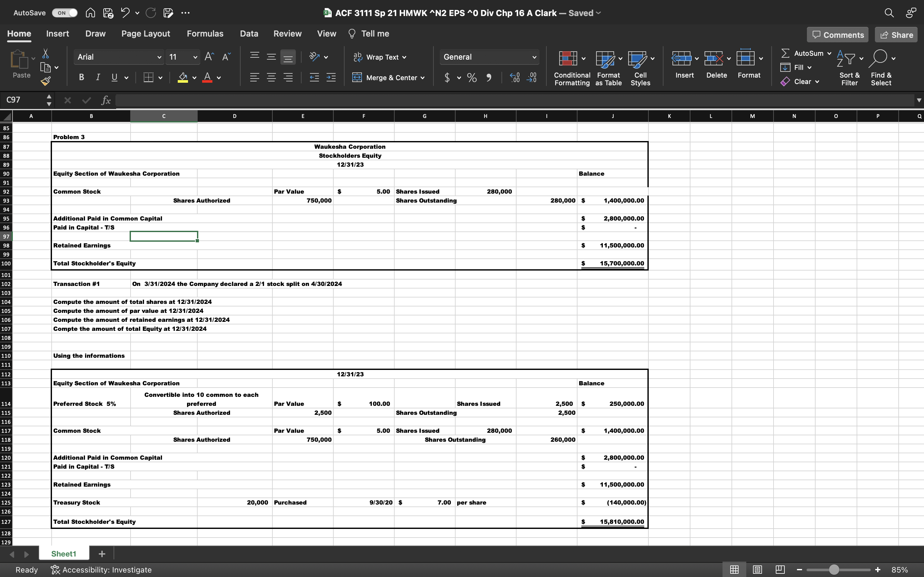This screenshot has height=577, width=924.
Task: Switch to Page Layout view in status bar
Action: pyautogui.click(x=757, y=570)
